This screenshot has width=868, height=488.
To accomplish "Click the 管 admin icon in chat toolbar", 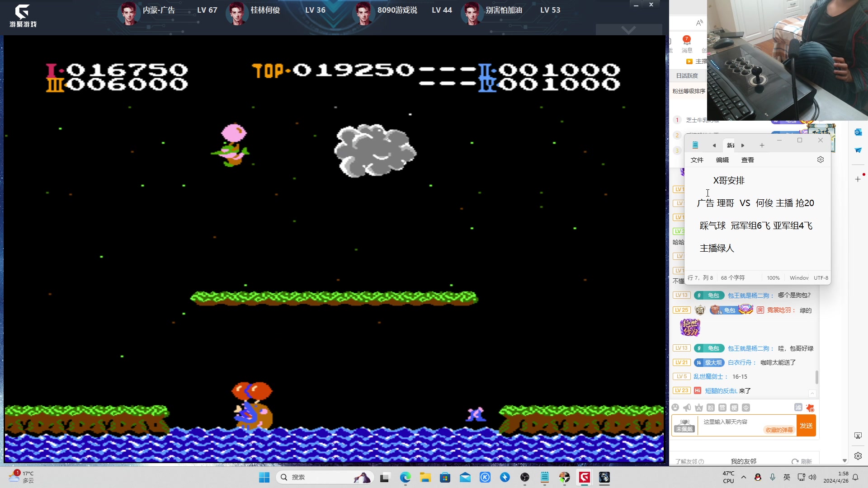I will pos(722,408).
